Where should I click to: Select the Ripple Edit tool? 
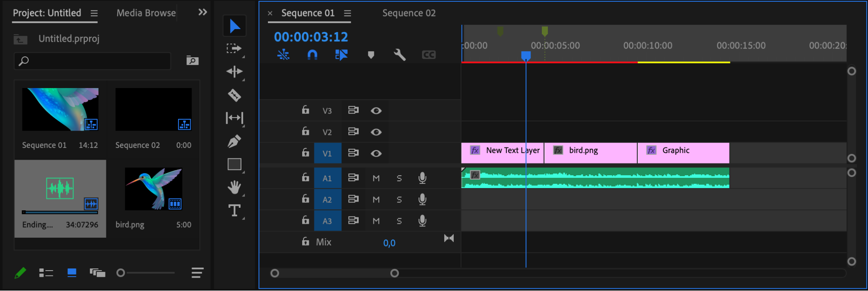(x=234, y=72)
